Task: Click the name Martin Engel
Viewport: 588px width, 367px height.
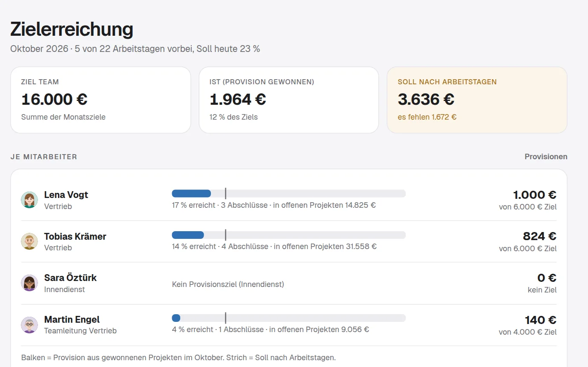Action: tap(72, 320)
